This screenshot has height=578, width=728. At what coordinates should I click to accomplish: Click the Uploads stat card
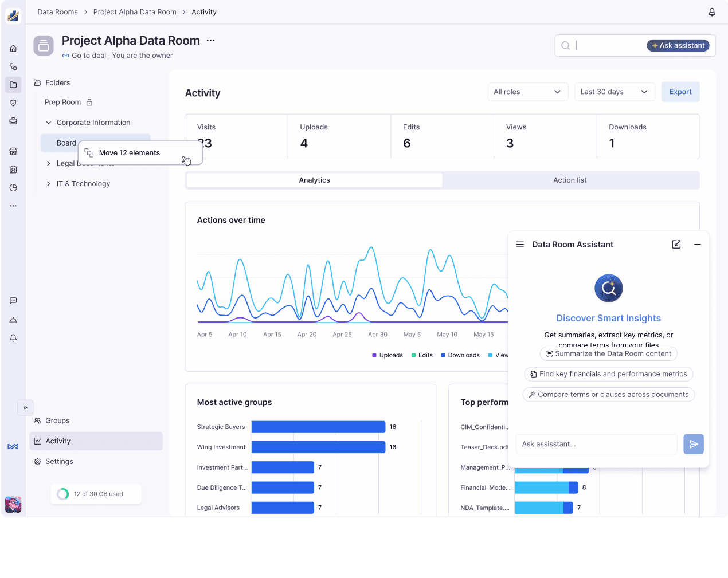click(339, 136)
